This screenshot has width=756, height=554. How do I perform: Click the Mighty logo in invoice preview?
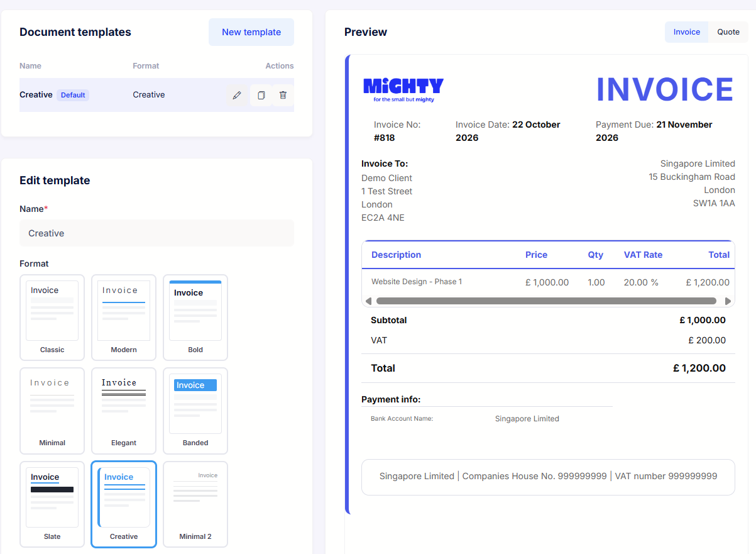[x=403, y=90]
